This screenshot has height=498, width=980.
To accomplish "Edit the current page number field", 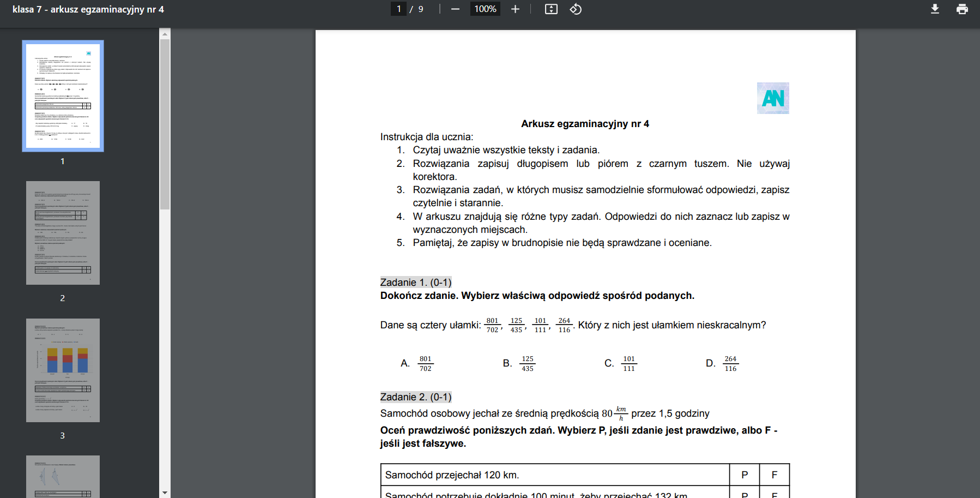I will 399,9.
